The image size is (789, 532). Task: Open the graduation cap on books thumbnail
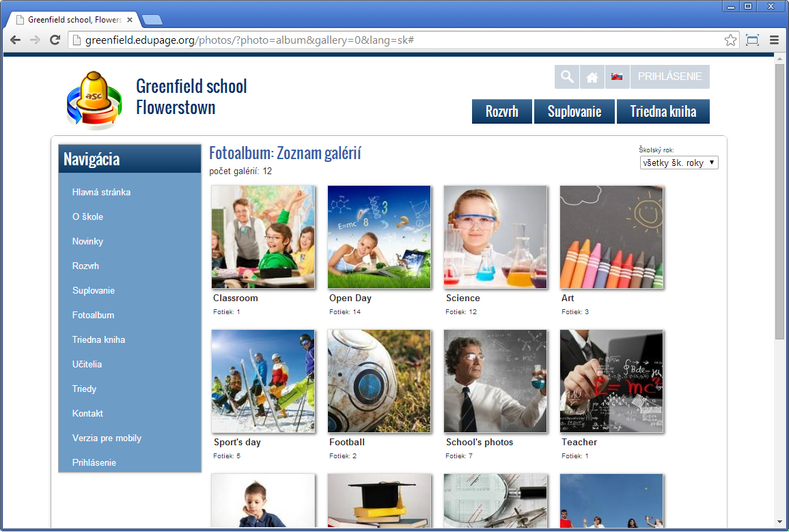tap(379, 501)
